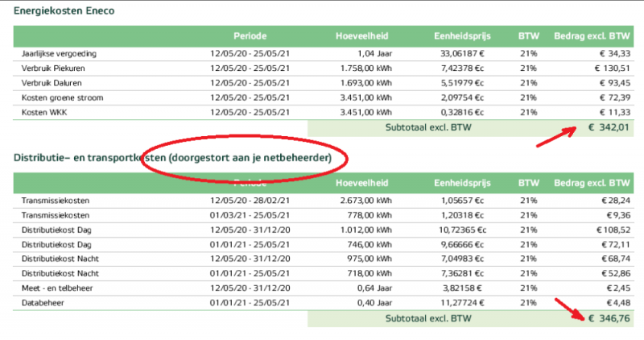Image resolution: width=644 pixels, height=340 pixels.
Task: Click 'Bedrag excl. BTW' header in the Energiekosten table
Action: click(x=591, y=37)
